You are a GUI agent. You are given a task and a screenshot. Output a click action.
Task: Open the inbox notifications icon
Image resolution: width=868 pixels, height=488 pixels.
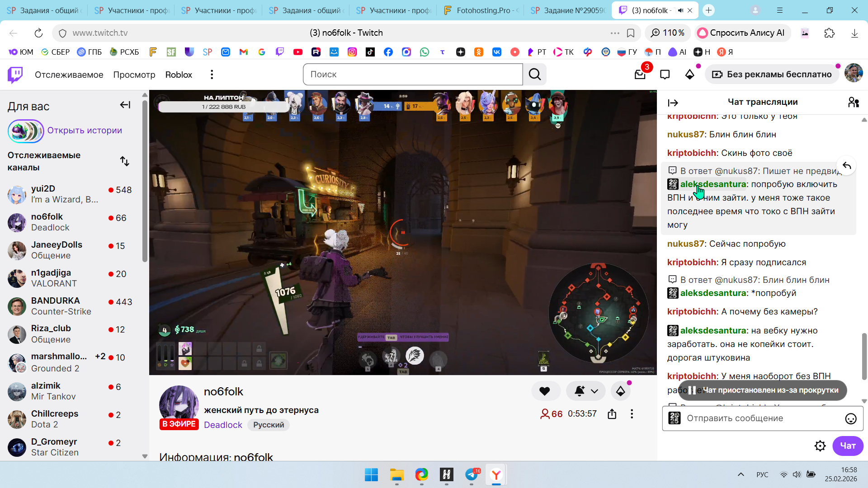tap(640, 75)
